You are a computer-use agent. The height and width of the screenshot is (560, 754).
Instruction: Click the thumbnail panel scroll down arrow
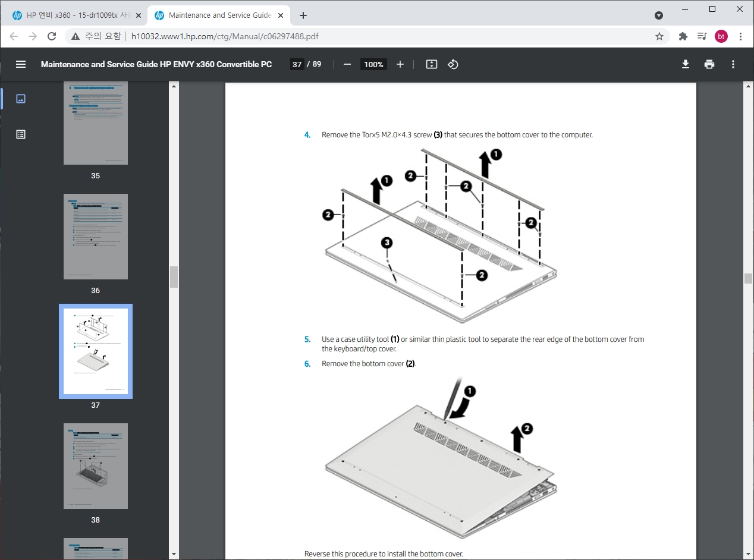[x=174, y=555]
